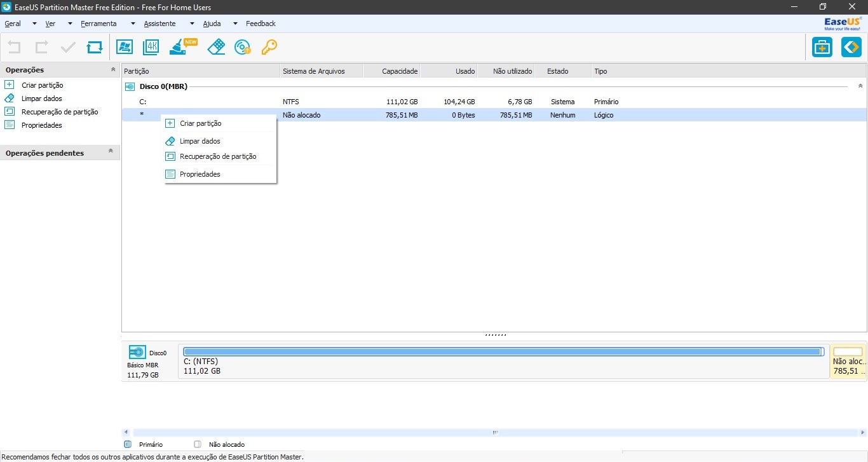868x462 pixels.
Task: Select the unallocated * partition row
Action: [494, 115]
